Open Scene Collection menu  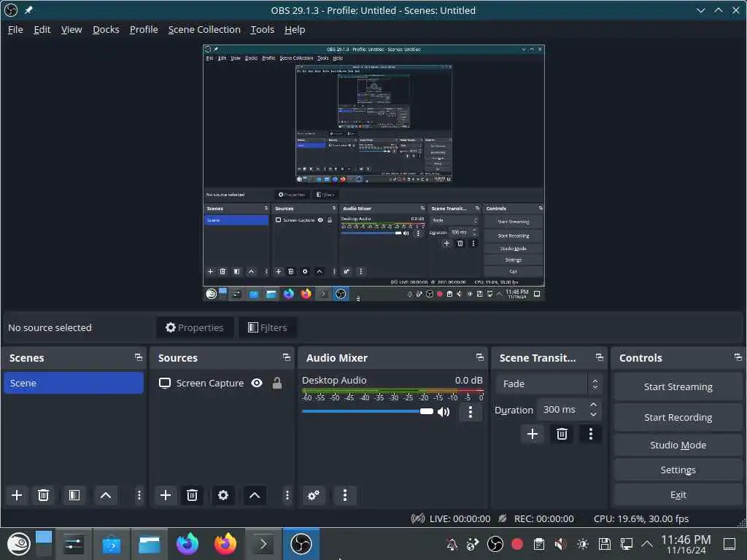(x=204, y=29)
